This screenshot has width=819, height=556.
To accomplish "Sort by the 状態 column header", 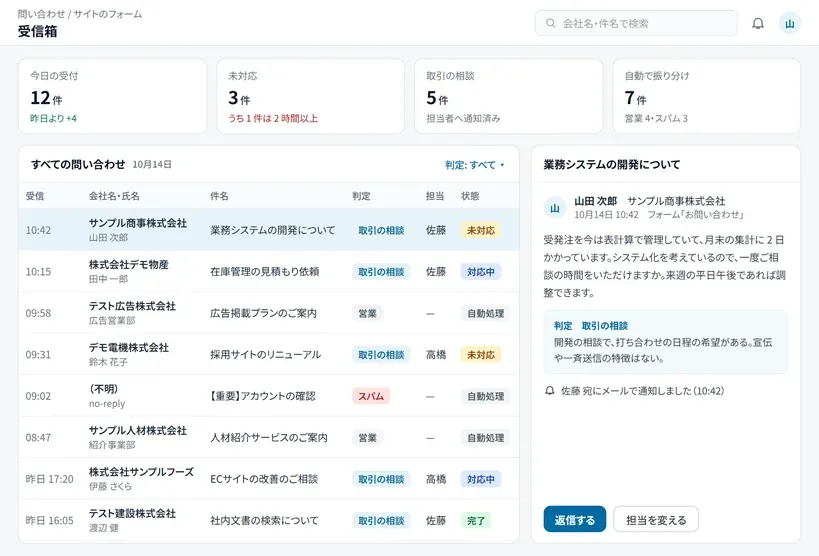I will tap(470, 196).
